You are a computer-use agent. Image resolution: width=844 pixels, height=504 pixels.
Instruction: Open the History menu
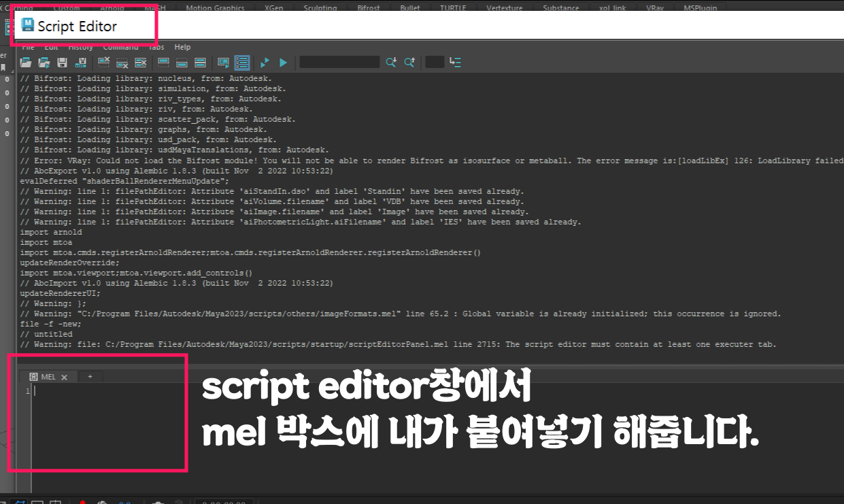80,47
